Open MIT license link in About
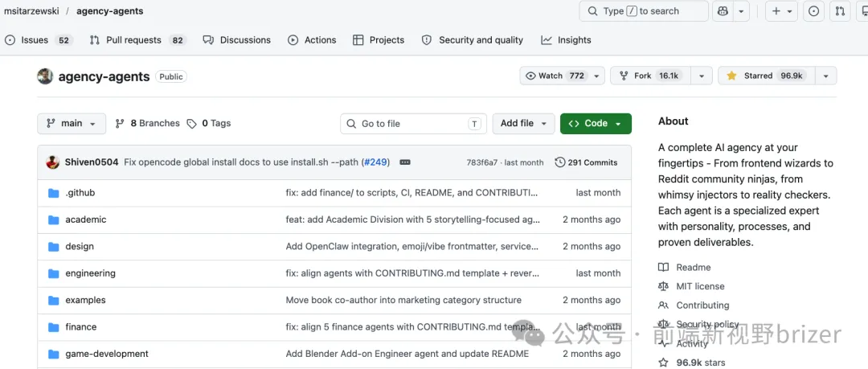The width and height of the screenshot is (868, 369). (691, 286)
